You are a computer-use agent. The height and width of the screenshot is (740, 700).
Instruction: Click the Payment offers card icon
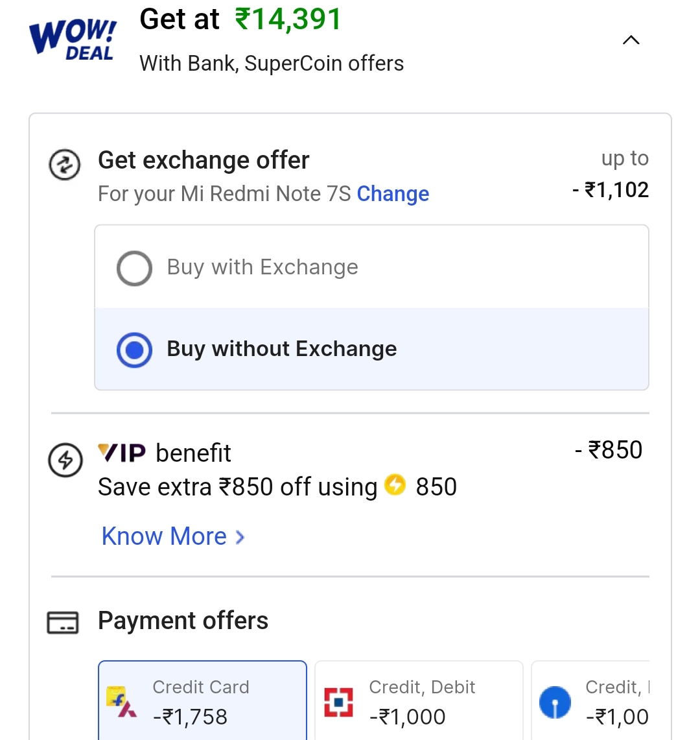point(63,623)
